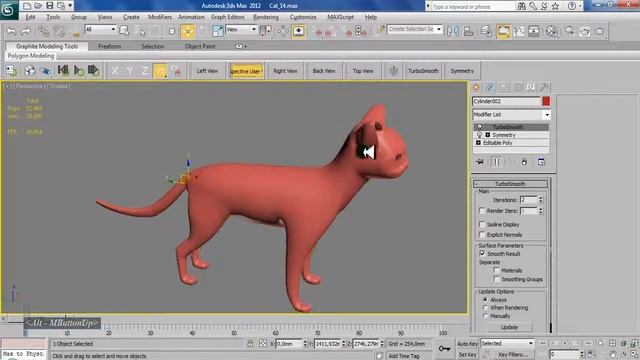This screenshot has width=640, height=360.
Task: Check the Smoothing Groups checkbox
Action: tap(496, 279)
